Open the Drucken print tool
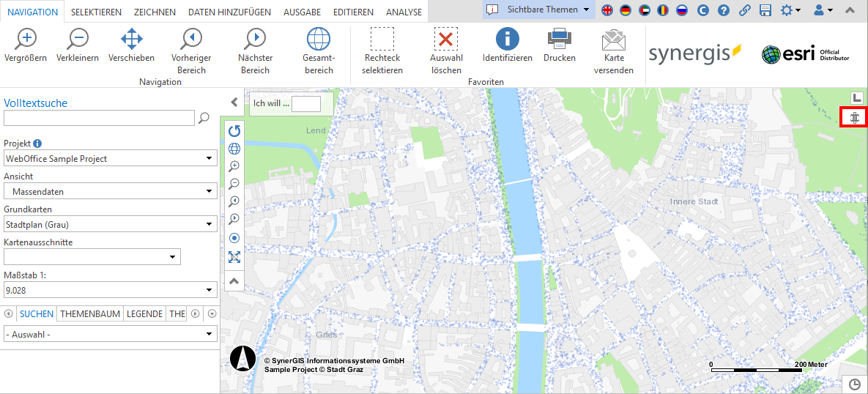Image resolution: width=868 pixels, height=394 pixels. 559,39
